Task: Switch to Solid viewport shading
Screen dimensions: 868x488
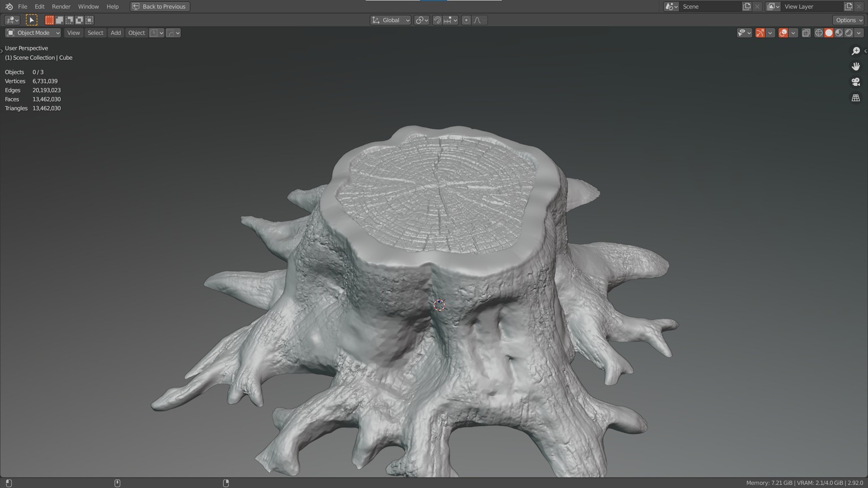Action: pyautogui.click(x=829, y=33)
